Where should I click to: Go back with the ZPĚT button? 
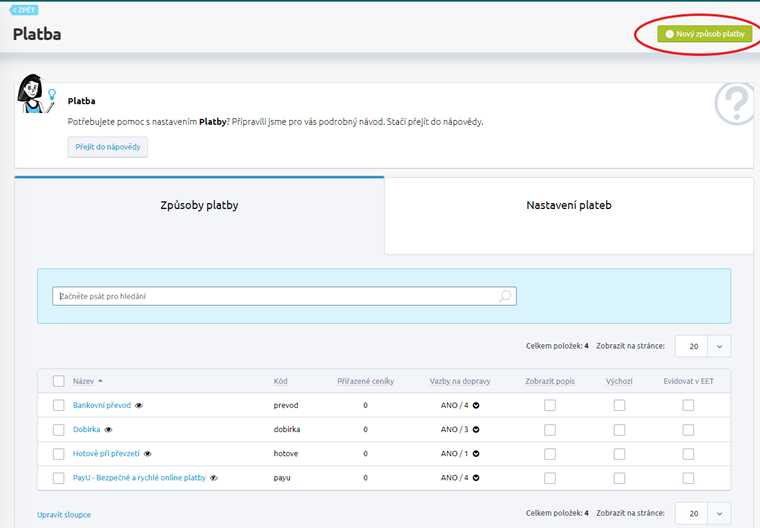click(24, 10)
